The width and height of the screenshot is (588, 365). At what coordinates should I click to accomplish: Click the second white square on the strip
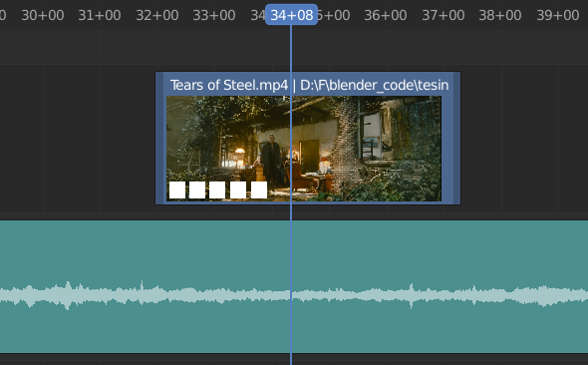tap(197, 189)
